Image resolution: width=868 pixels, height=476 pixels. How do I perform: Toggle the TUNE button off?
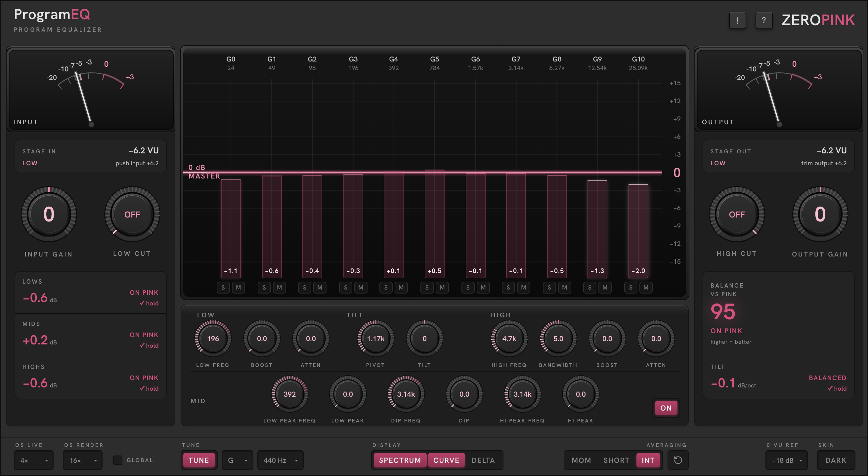[x=199, y=460]
